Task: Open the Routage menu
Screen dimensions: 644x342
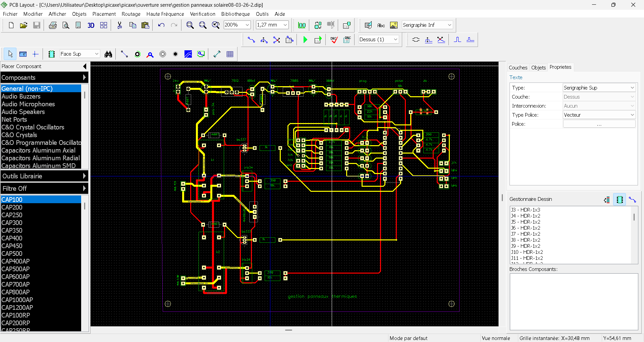Action: 131,14
